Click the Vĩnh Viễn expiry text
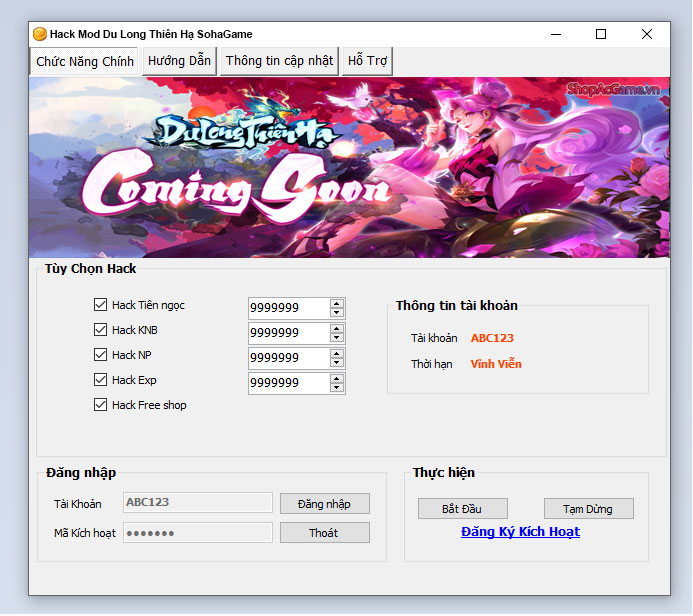Viewport: 693px width, 616px height. click(496, 364)
